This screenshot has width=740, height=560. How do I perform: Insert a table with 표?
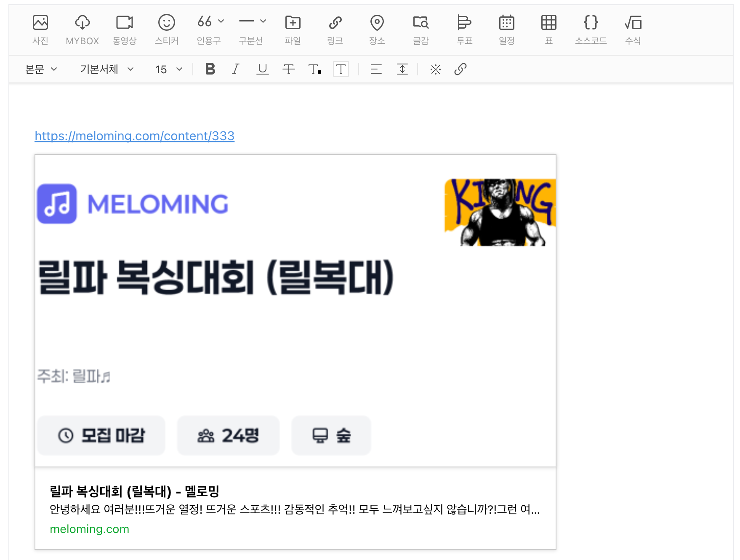point(549,29)
